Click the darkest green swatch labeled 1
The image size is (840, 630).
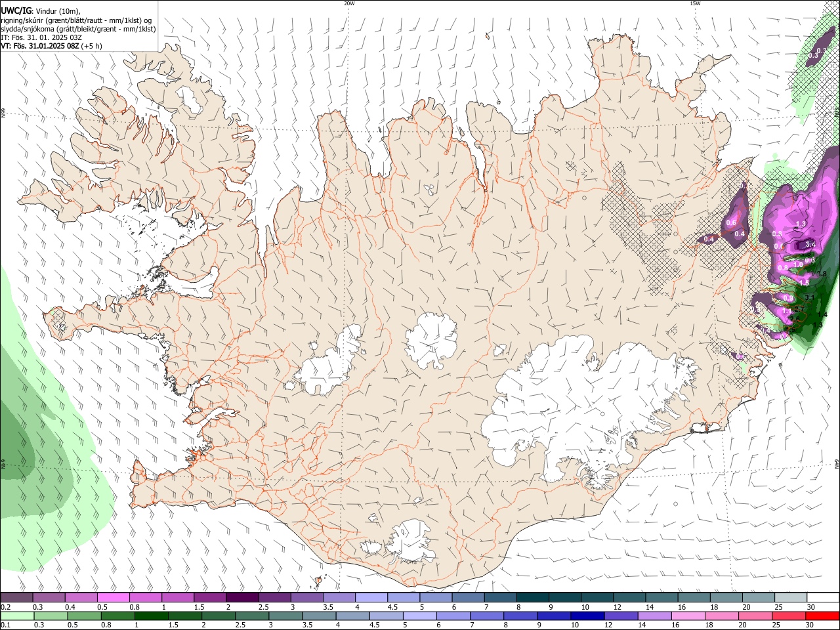click(152, 616)
